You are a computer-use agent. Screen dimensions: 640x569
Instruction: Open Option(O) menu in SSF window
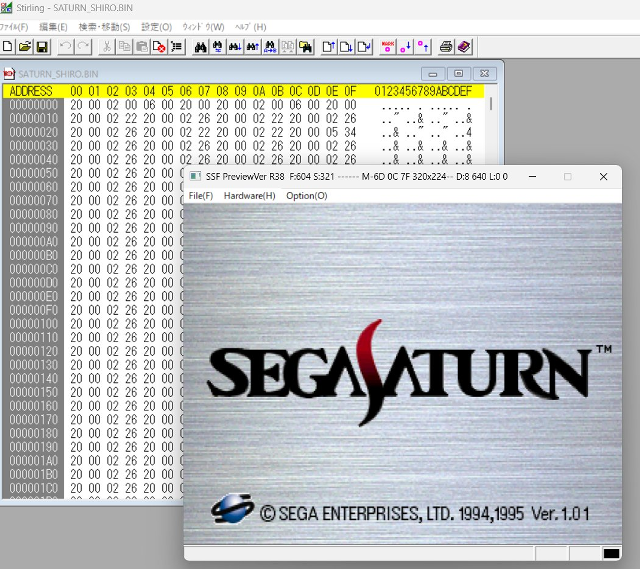[x=307, y=196]
